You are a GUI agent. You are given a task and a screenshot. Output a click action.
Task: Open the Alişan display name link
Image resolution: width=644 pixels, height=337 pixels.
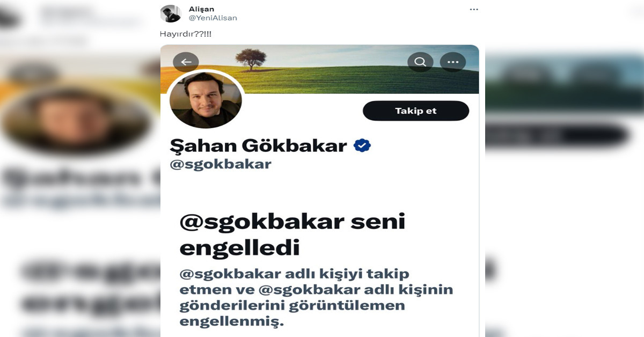pyautogui.click(x=200, y=9)
